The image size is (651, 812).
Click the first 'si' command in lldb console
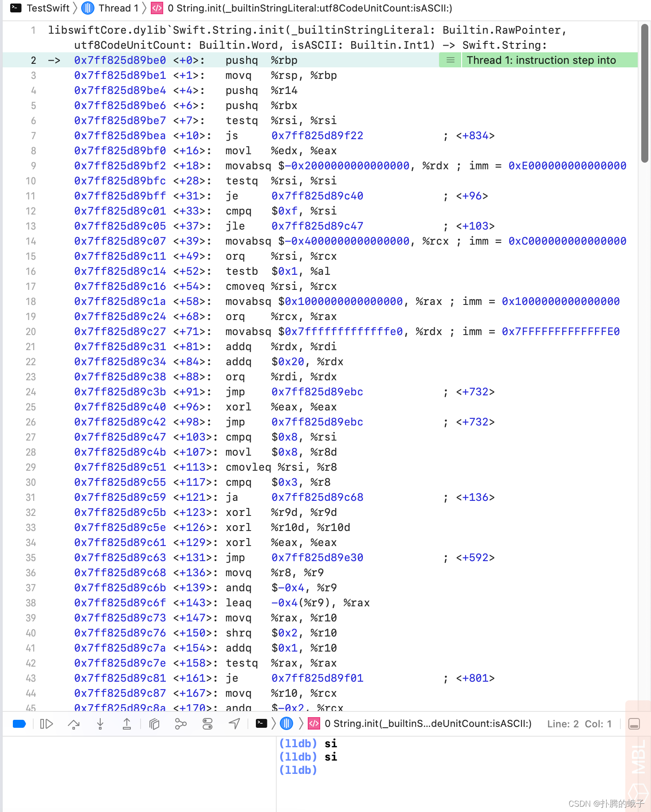click(x=331, y=743)
